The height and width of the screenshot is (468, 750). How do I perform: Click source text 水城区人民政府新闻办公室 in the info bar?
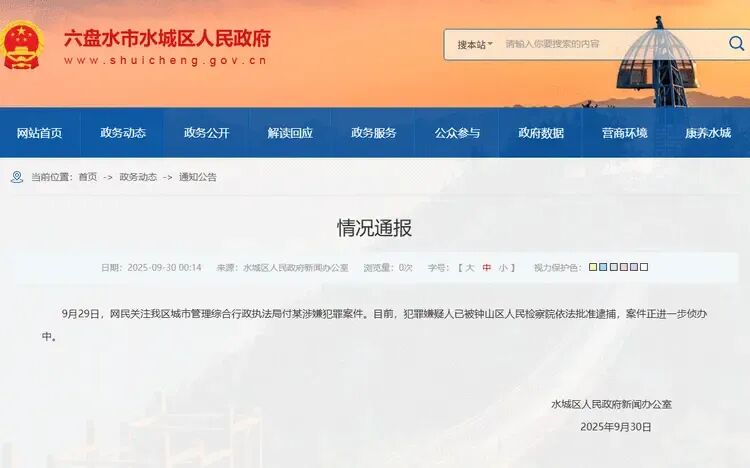[296, 267]
